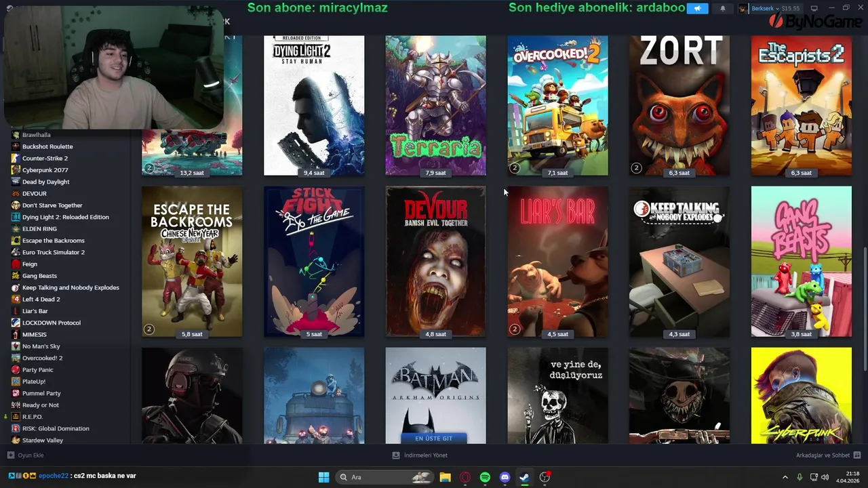Click the Counter-Strike 2 icon in the sidebar
Image resolution: width=868 pixels, height=488 pixels.
[x=16, y=158]
